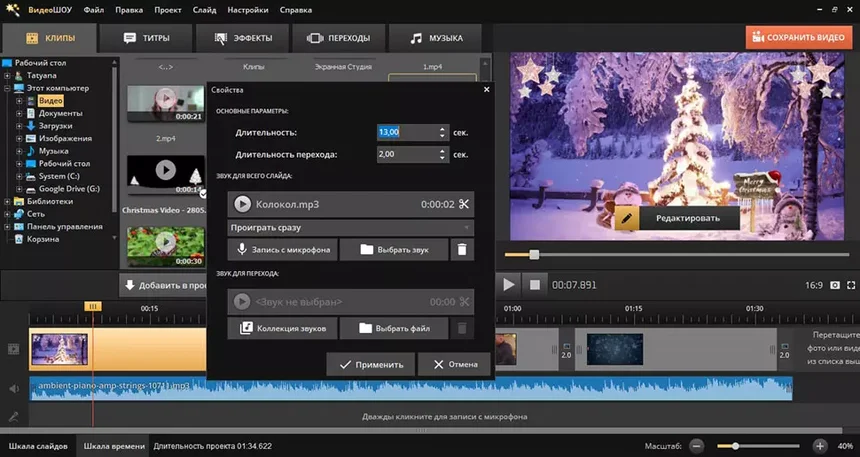860x457 pixels.
Task: Select the clip thumbnail lasting 0:00:30
Action: click(x=166, y=246)
